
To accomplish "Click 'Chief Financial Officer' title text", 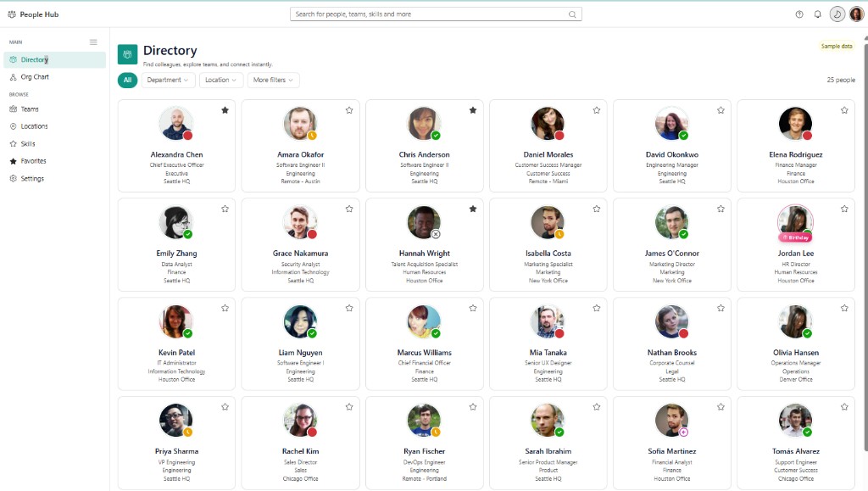I will [425, 363].
